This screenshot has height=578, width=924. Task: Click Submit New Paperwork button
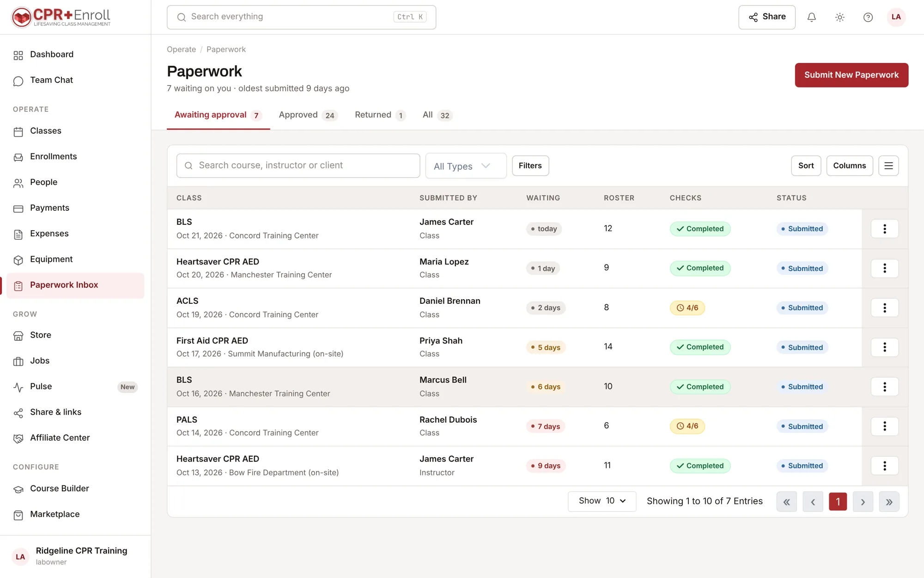pos(851,75)
